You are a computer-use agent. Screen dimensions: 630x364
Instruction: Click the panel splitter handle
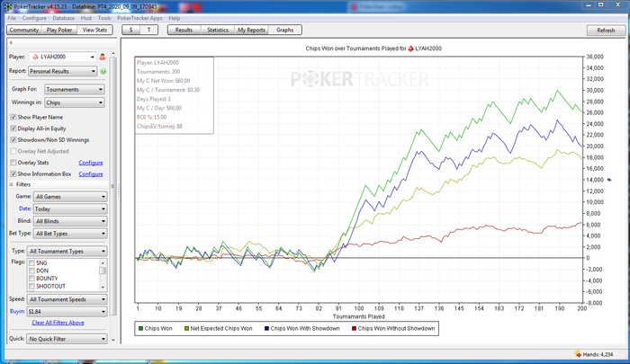tap(119, 191)
